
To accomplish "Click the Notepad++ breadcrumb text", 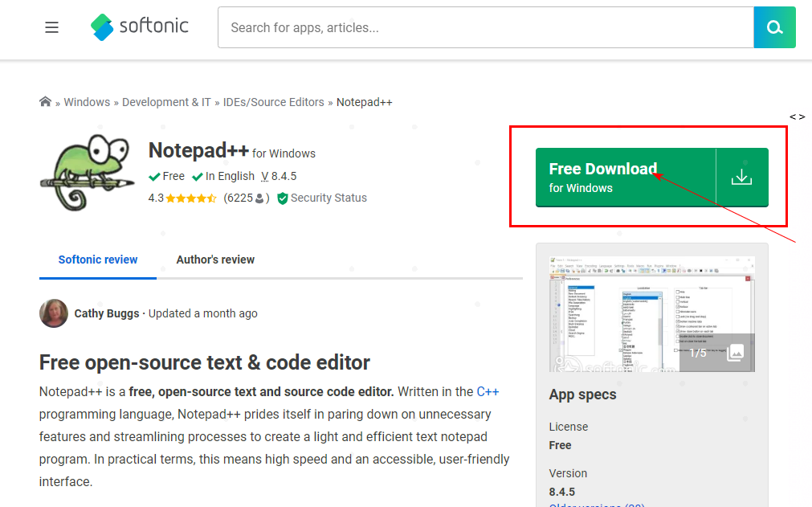I will point(365,102).
